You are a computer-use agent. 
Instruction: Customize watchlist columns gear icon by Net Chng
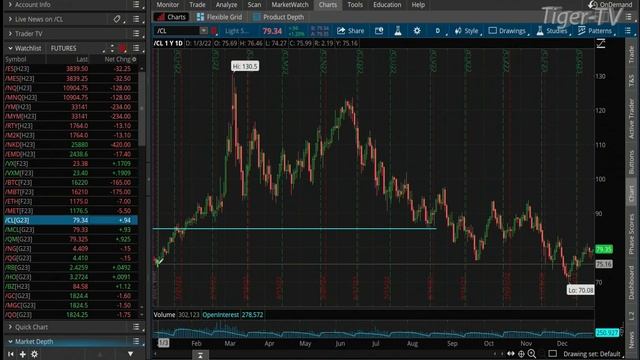coord(134,59)
